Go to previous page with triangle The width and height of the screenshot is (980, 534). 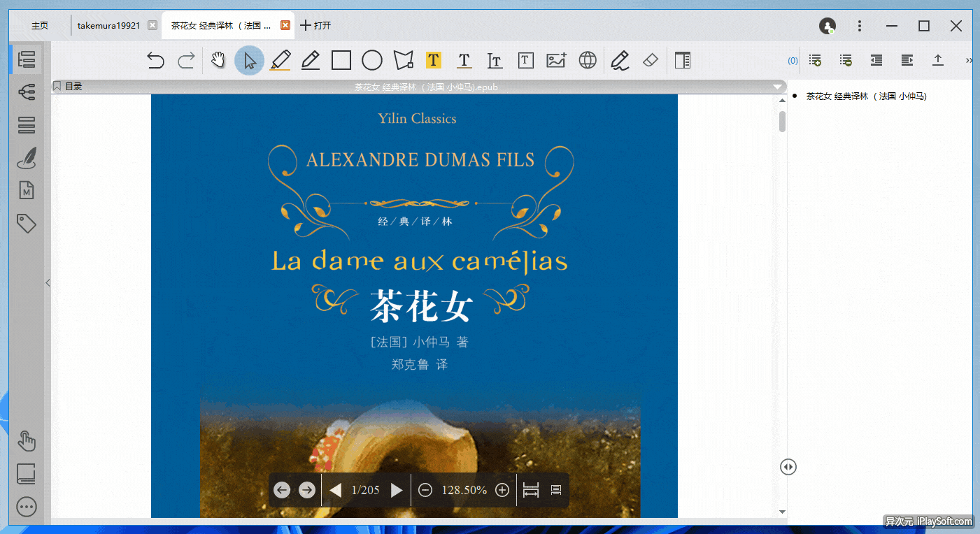pos(336,490)
